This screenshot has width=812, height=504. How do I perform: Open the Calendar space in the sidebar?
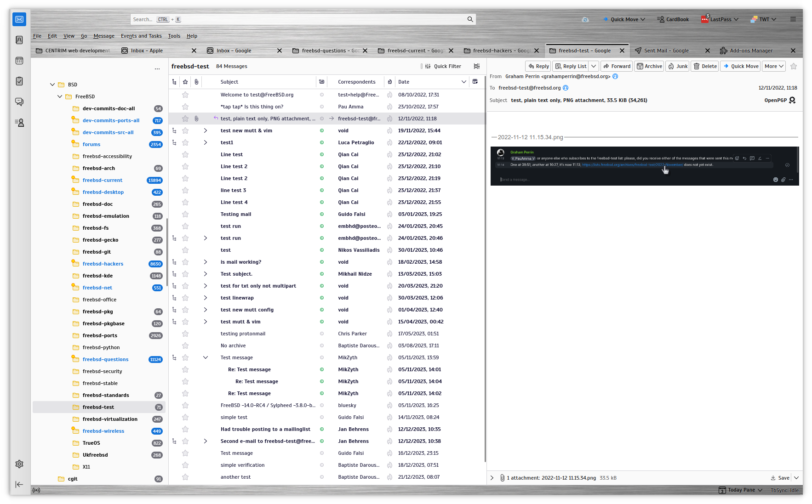tap(19, 61)
